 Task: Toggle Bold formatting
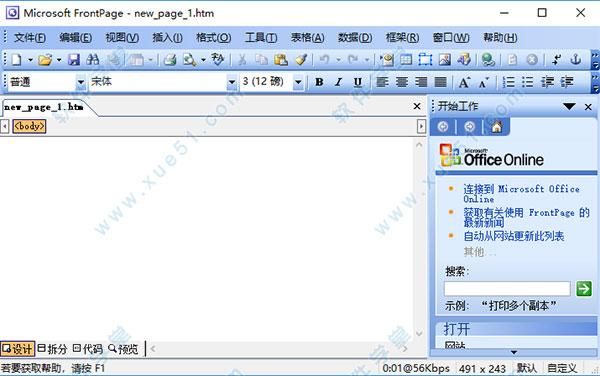(x=319, y=82)
